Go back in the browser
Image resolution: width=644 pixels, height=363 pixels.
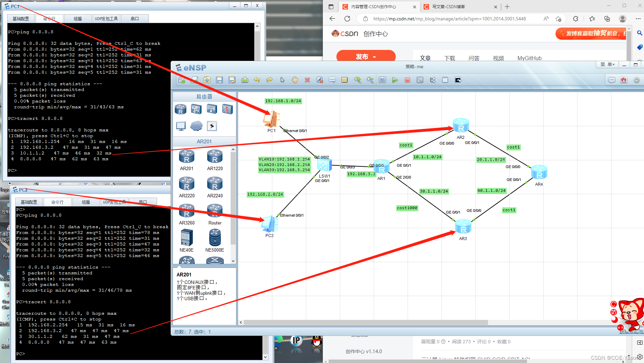332,19
